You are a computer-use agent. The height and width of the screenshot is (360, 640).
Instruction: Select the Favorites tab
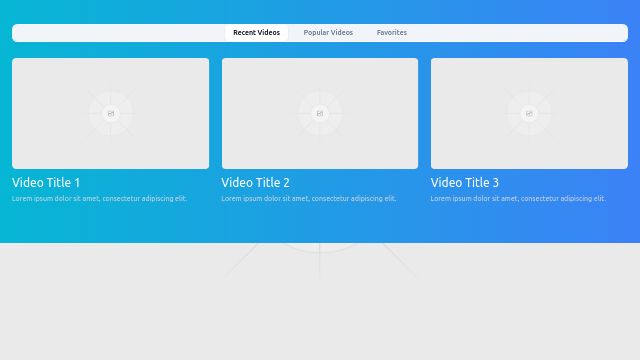click(x=392, y=33)
